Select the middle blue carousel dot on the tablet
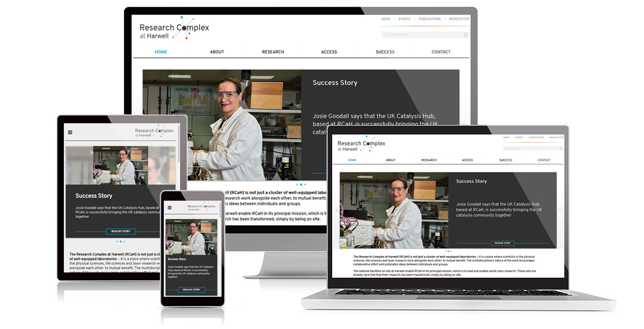The image size is (644, 329). [x=121, y=241]
